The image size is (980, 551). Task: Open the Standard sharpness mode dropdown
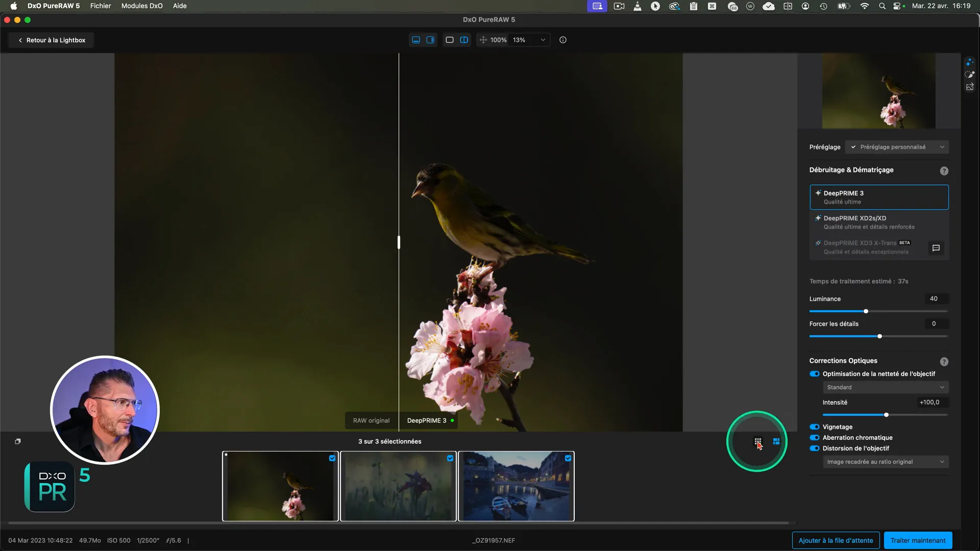pyautogui.click(x=886, y=387)
